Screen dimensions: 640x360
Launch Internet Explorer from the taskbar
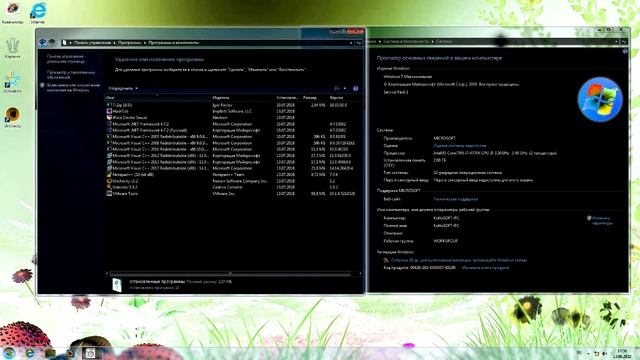click(30, 353)
